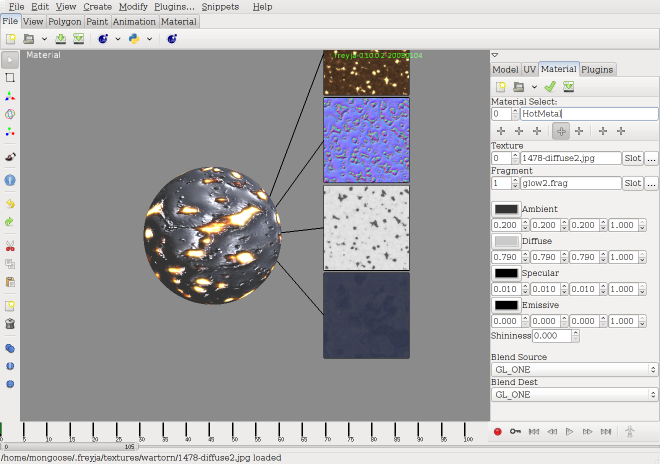Click the Slot button next to Fragment
The image size is (660, 464).
633,183
